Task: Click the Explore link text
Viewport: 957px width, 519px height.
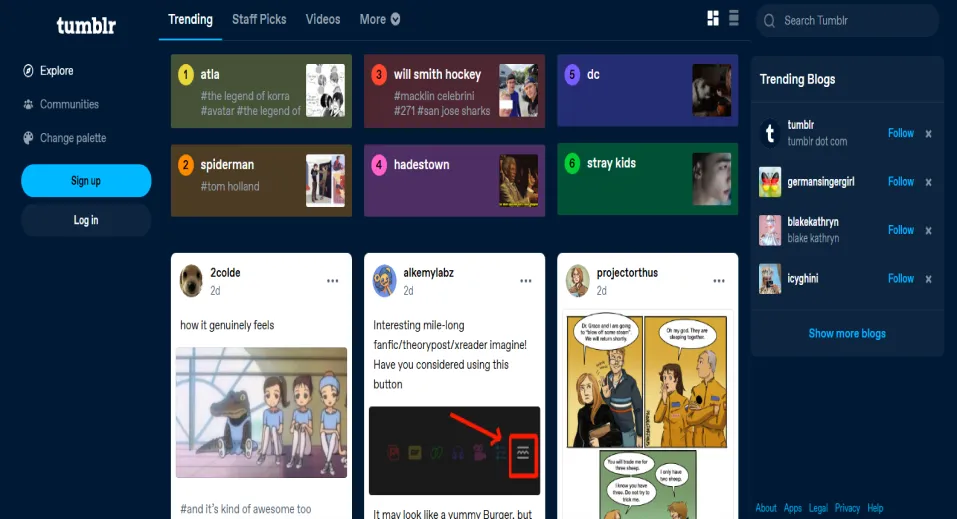Action: pos(57,71)
